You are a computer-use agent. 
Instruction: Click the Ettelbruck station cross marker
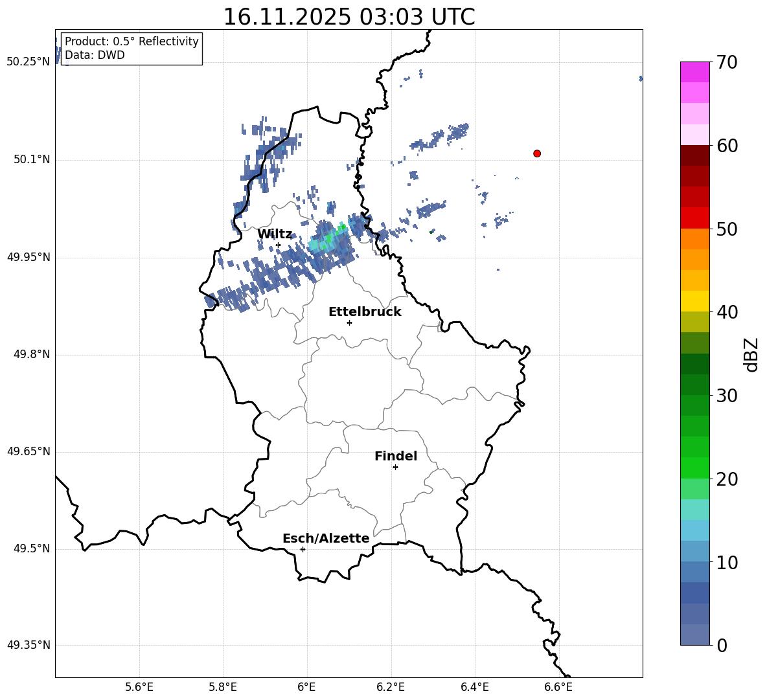pos(349,322)
